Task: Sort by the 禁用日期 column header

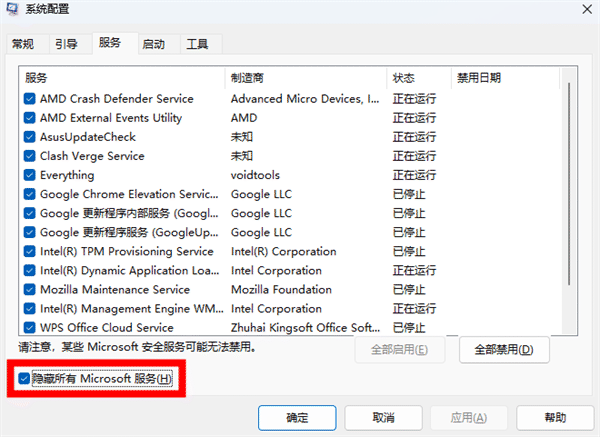Action: tap(505, 78)
